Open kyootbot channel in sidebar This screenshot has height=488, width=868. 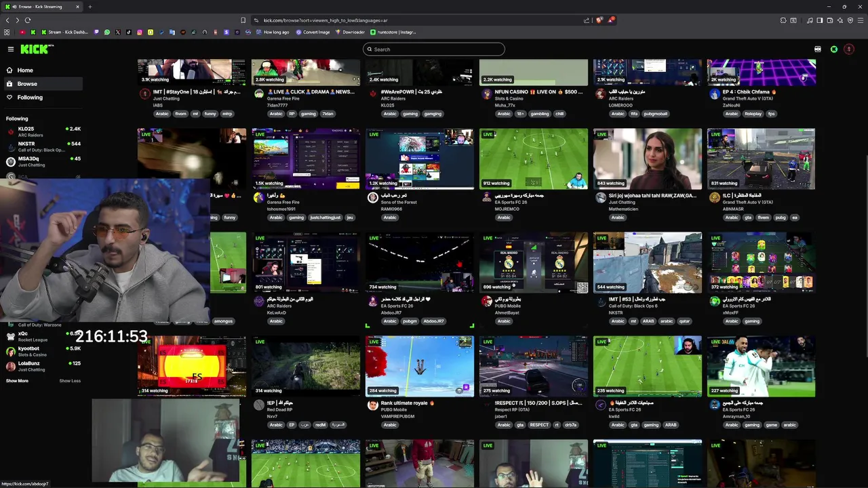click(x=43, y=351)
